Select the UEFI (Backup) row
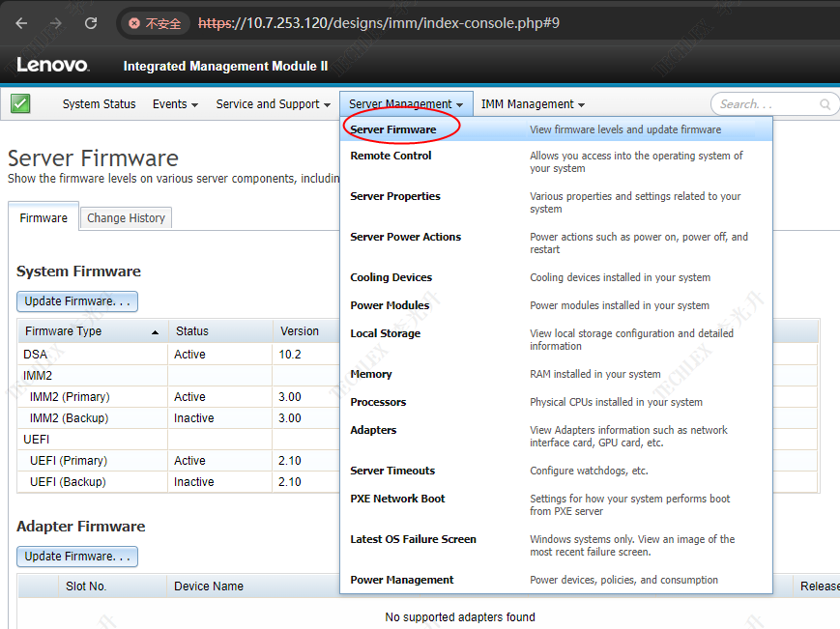840x629 pixels. coord(179,482)
